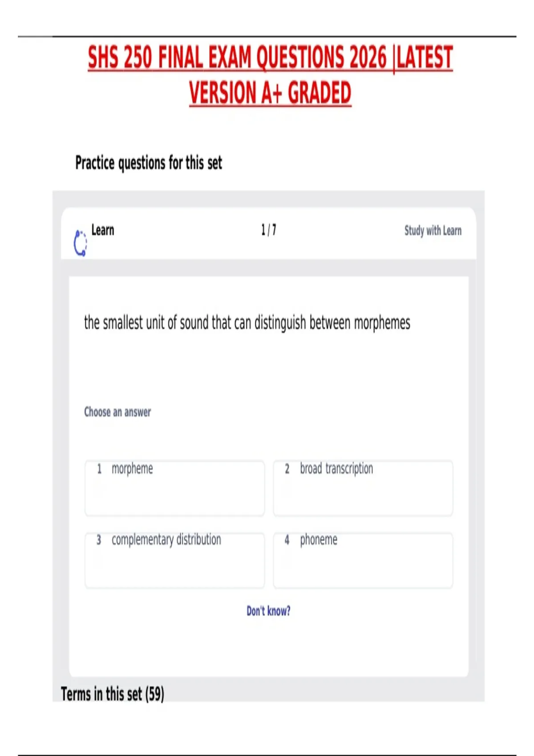
Task: Choose the morpheme answer option
Action: tap(174, 488)
